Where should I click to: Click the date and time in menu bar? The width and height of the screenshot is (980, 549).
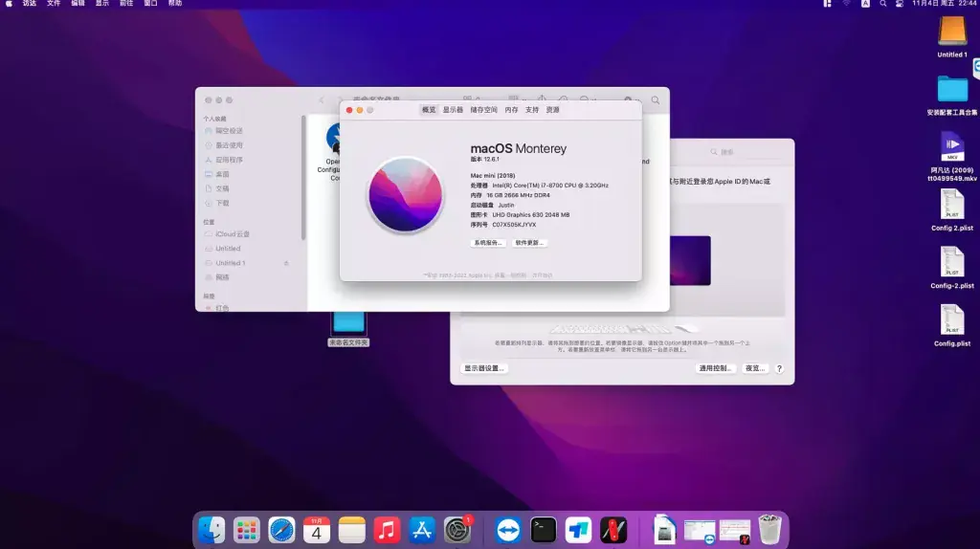(943, 4)
